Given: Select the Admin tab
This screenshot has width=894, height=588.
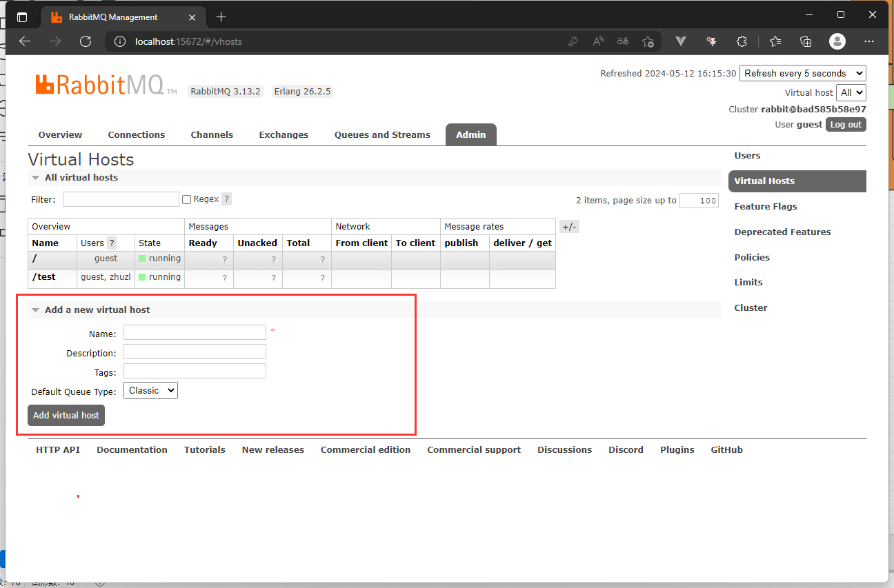Looking at the screenshot, I should coord(471,134).
